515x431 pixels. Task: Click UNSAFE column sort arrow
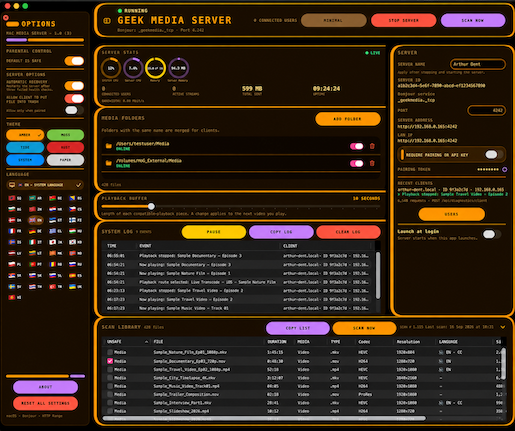coord(146,342)
